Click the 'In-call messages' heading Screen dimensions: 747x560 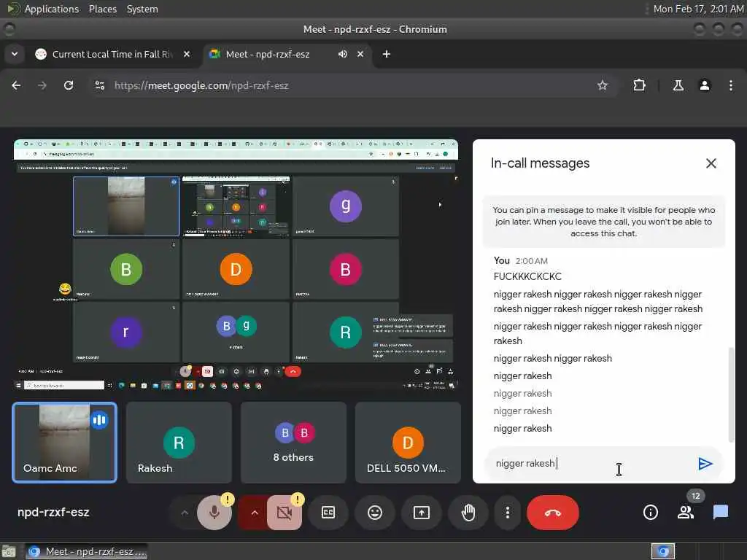[x=541, y=163]
